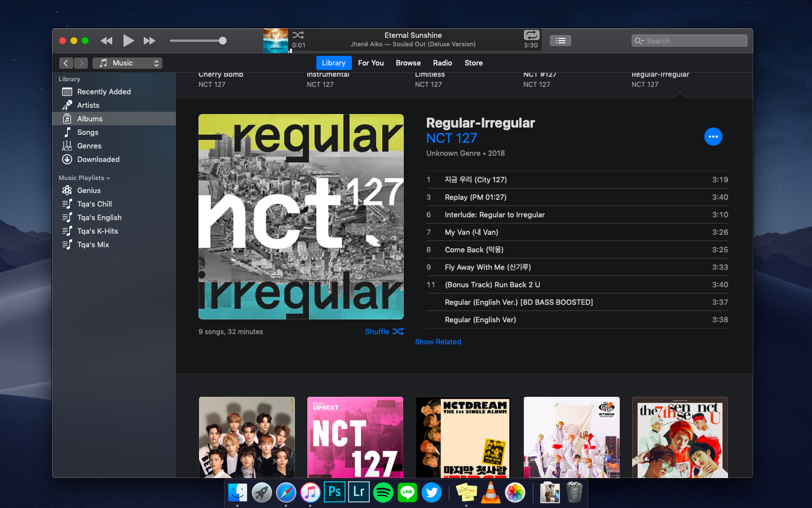The image size is (812, 508).
Task: Open the Store tab
Action: (x=474, y=63)
